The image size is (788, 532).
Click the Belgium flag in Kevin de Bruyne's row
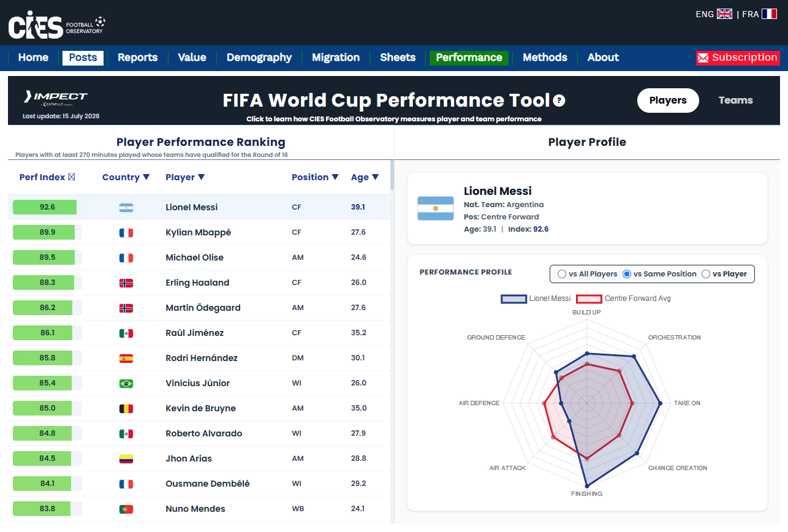[126, 409]
